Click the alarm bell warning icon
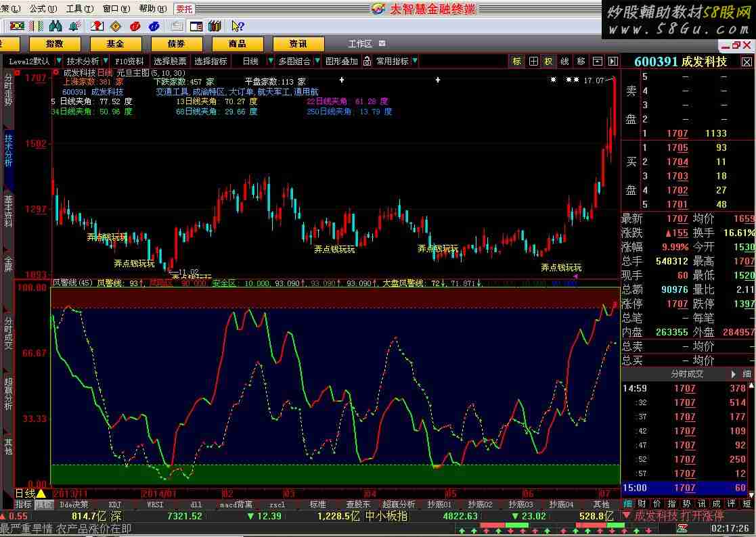This screenshot has height=537, width=756. [74, 26]
